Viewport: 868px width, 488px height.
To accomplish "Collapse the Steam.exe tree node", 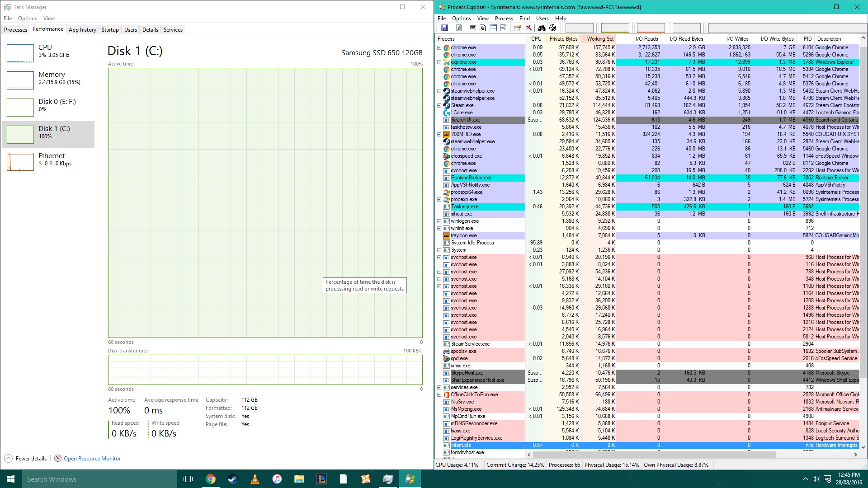I will tap(439, 105).
